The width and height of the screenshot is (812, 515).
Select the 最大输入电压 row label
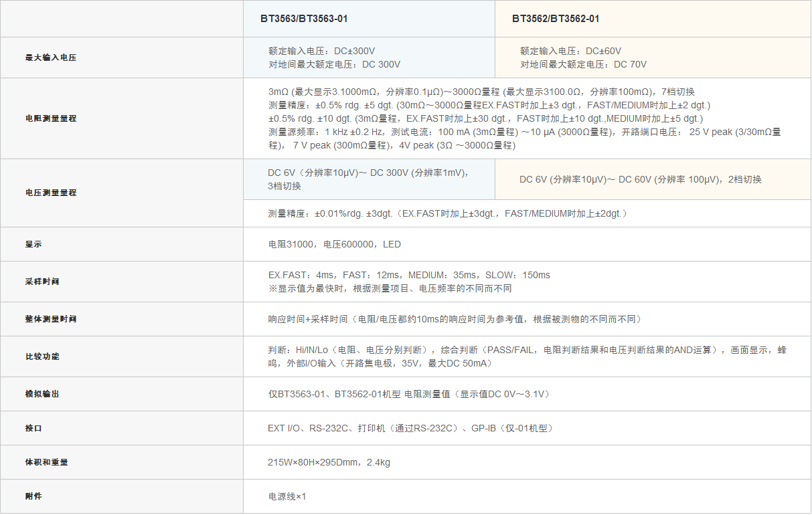[51, 58]
